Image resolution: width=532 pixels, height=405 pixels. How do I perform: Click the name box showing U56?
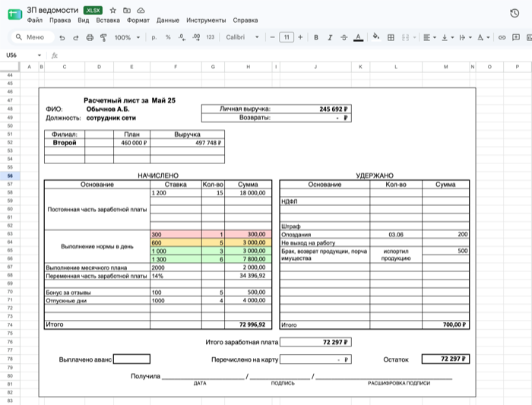click(11, 55)
